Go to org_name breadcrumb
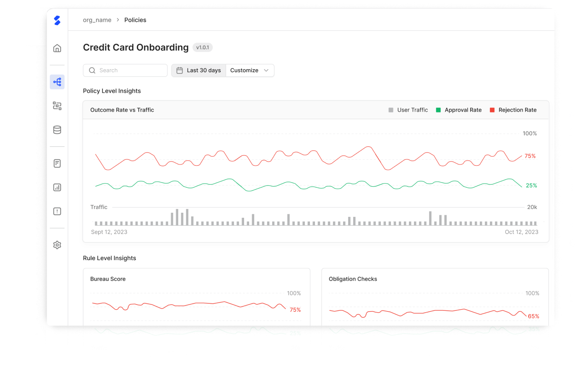This screenshot has height=373, width=588. point(97,20)
